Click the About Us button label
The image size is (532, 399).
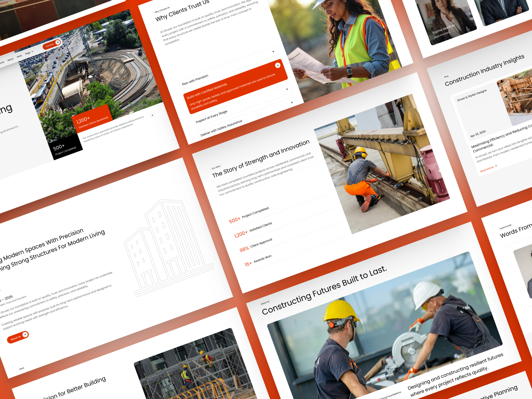pos(15,338)
